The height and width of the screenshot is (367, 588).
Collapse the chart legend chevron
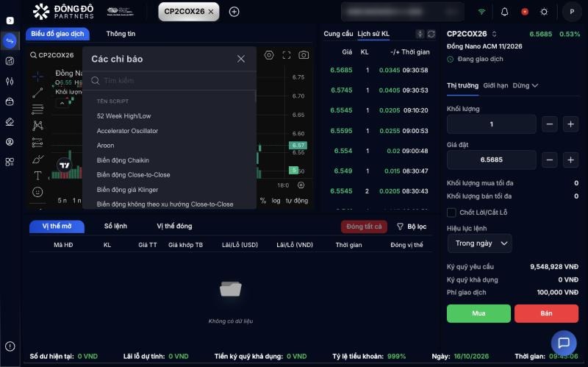click(x=62, y=103)
